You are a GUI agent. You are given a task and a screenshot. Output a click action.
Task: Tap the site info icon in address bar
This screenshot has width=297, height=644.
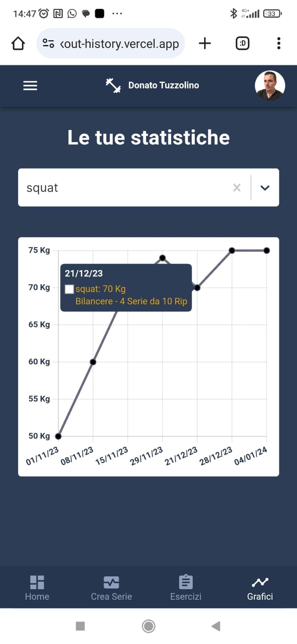(x=48, y=43)
